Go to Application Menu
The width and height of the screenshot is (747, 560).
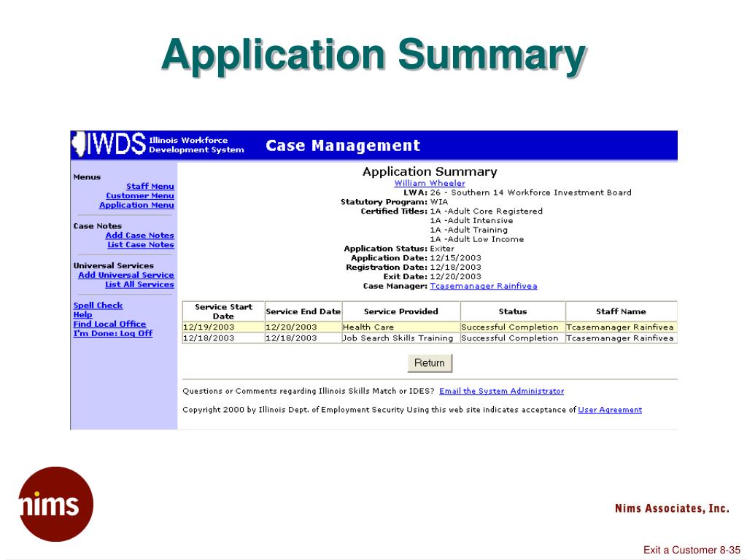click(x=136, y=205)
